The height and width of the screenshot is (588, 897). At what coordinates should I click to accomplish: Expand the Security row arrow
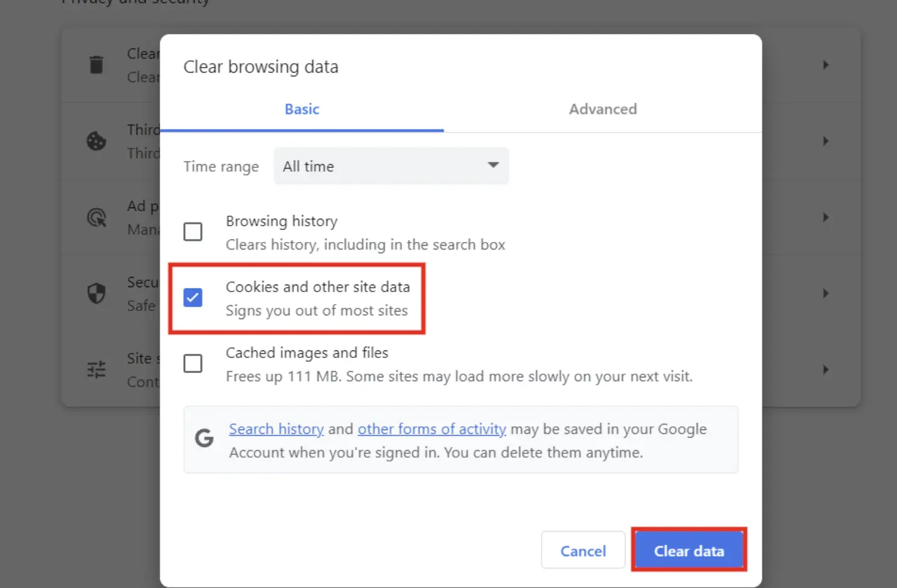825,293
